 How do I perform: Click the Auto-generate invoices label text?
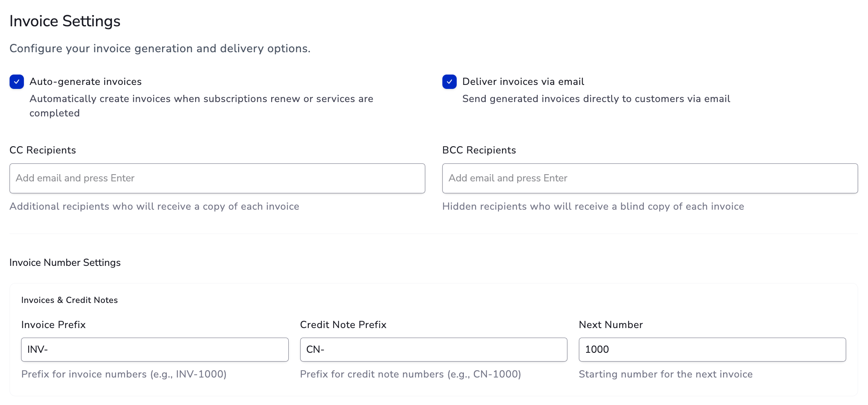click(85, 82)
